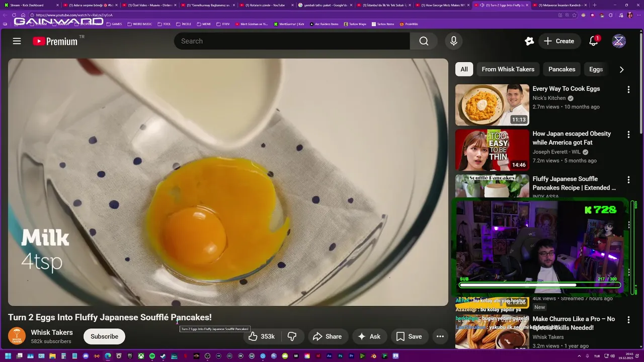
Task: Open the account avatar menu
Action: (x=619, y=41)
